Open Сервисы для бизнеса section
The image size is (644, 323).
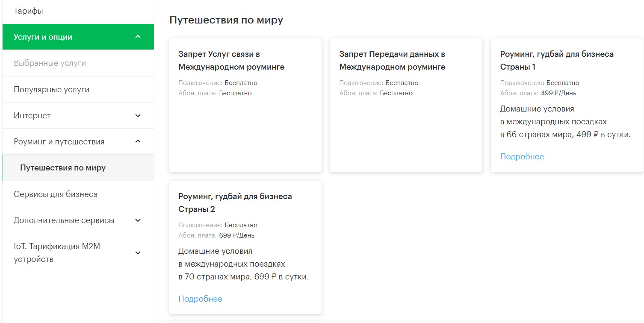56,194
